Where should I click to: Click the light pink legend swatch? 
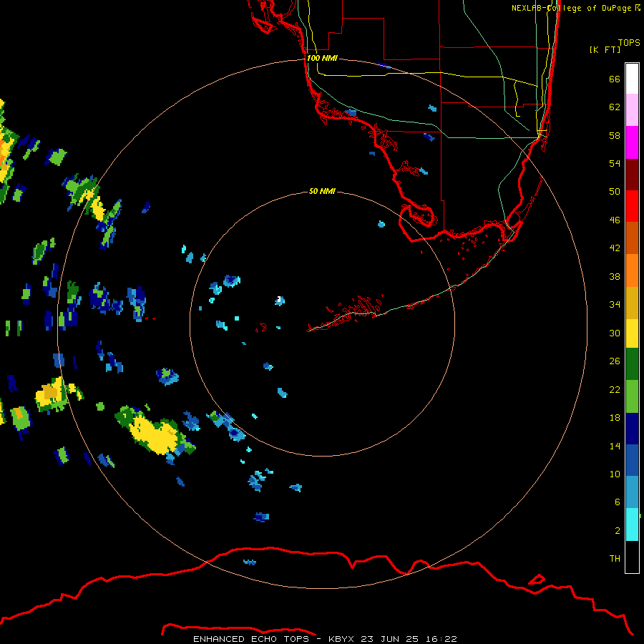click(632, 110)
